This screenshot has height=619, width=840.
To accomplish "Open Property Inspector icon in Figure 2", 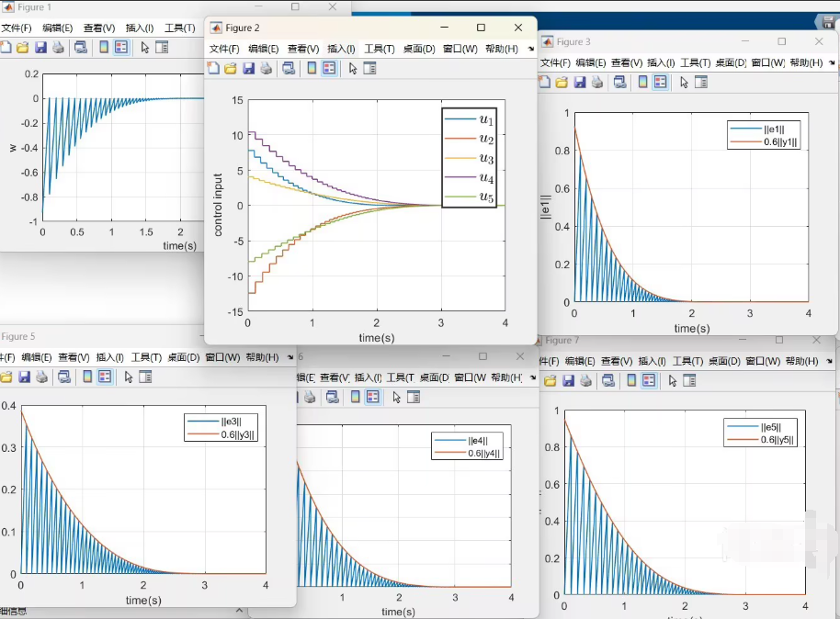I will (369, 68).
